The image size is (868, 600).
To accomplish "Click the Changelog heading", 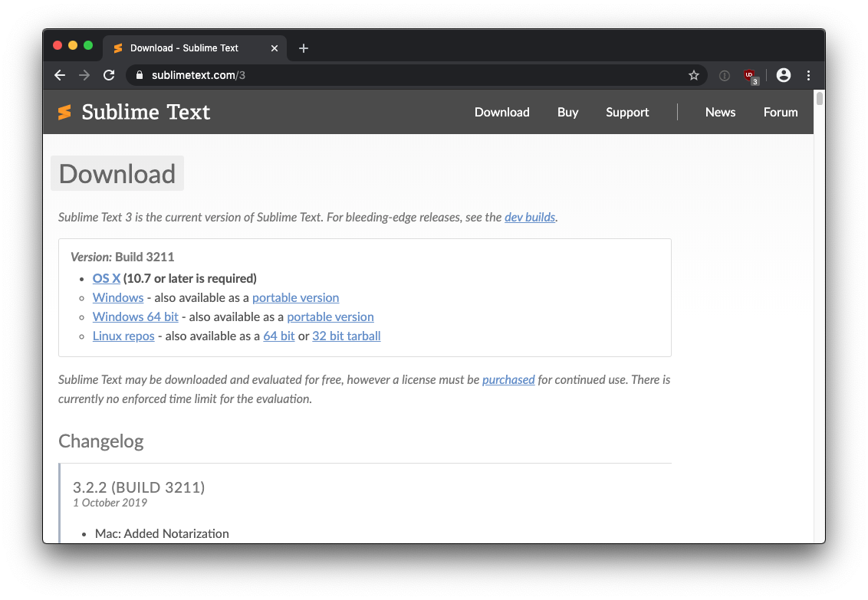I will coord(100,441).
